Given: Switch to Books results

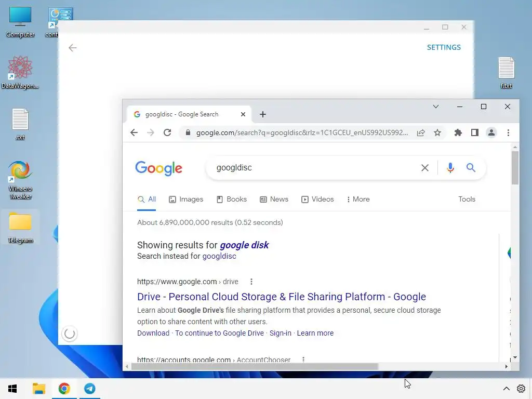Looking at the screenshot, I should [232, 199].
